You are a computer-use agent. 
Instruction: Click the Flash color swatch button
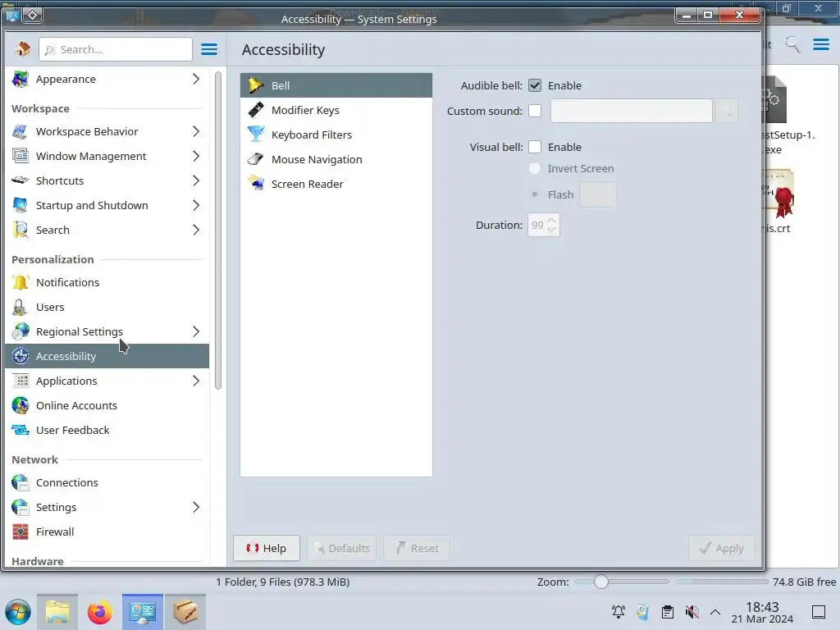[x=598, y=194]
